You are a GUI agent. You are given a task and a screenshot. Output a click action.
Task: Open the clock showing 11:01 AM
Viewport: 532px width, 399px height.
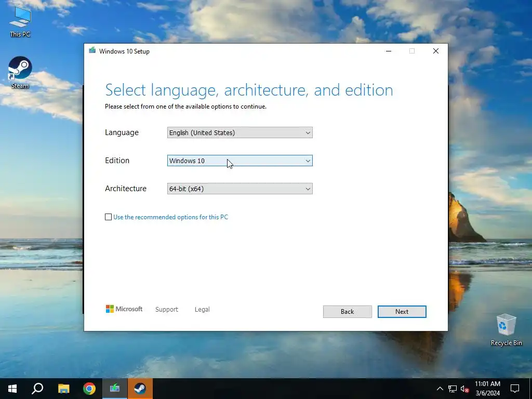(487, 389)
